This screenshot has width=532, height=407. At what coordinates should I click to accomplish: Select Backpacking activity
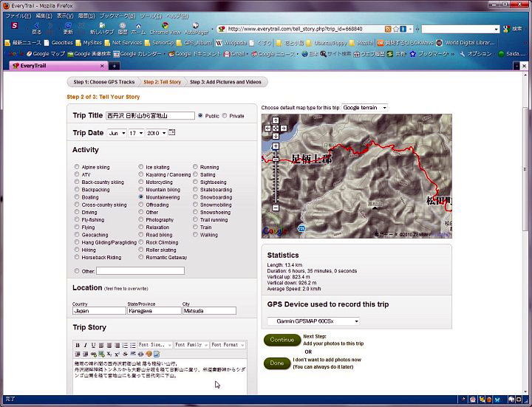pos(77,189)
